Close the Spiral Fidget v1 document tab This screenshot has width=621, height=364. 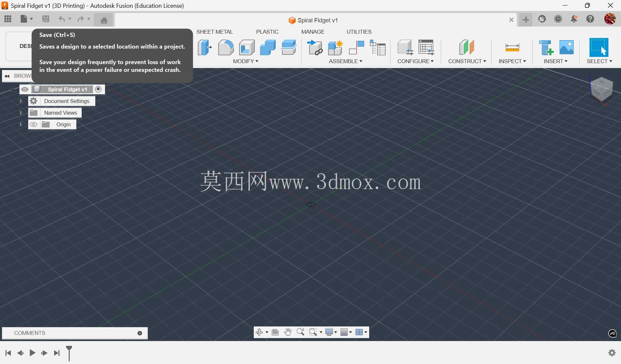tap(511, 20)
